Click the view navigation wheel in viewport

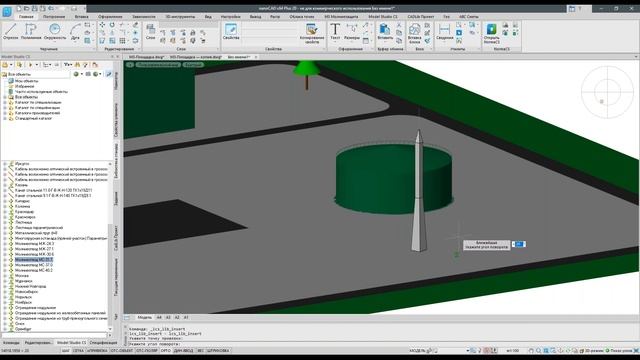click(607, 92)
